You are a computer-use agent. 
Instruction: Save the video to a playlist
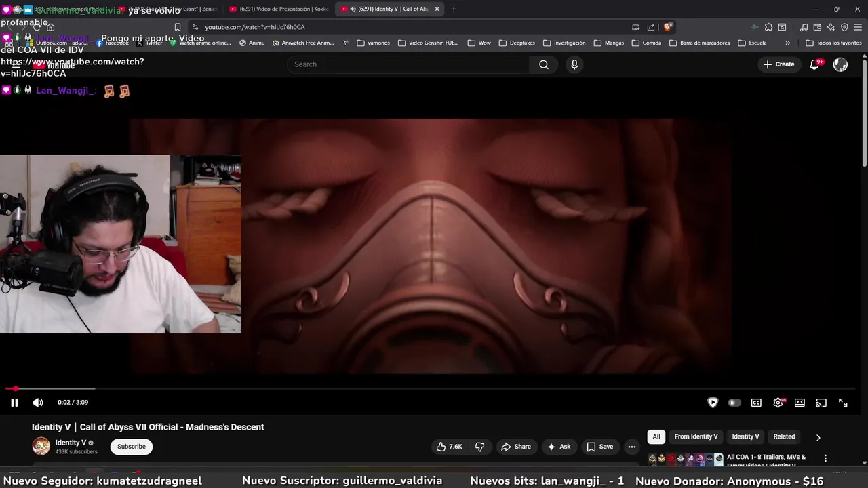600,447
